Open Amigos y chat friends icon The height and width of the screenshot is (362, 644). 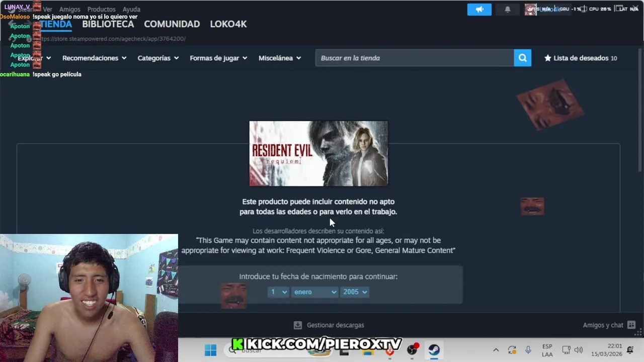[x=631, y=325]
